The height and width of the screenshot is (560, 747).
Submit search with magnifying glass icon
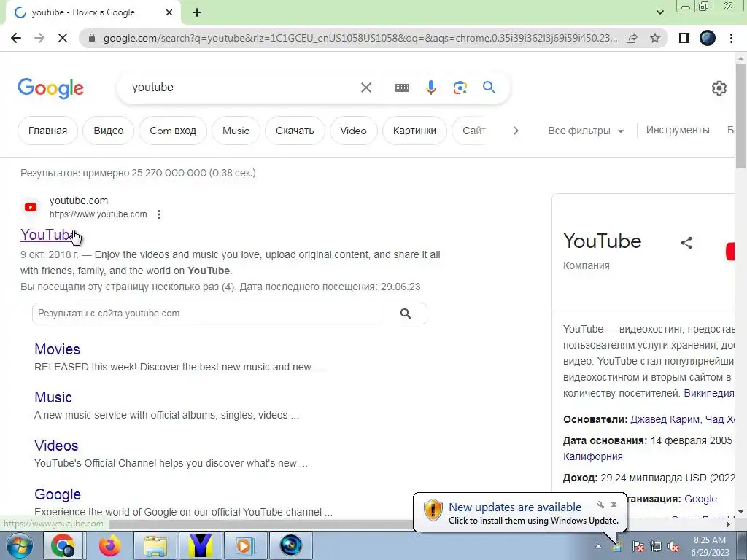coord(489,87)
